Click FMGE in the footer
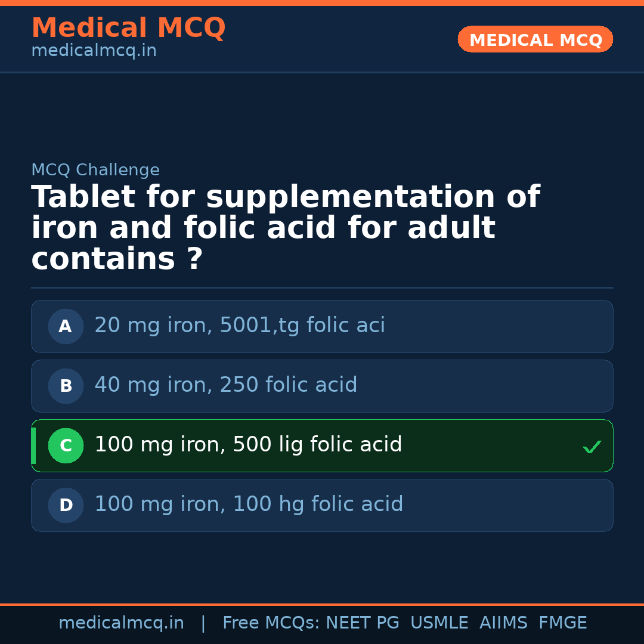Screen dimensions: 644x644 [563, 623]
